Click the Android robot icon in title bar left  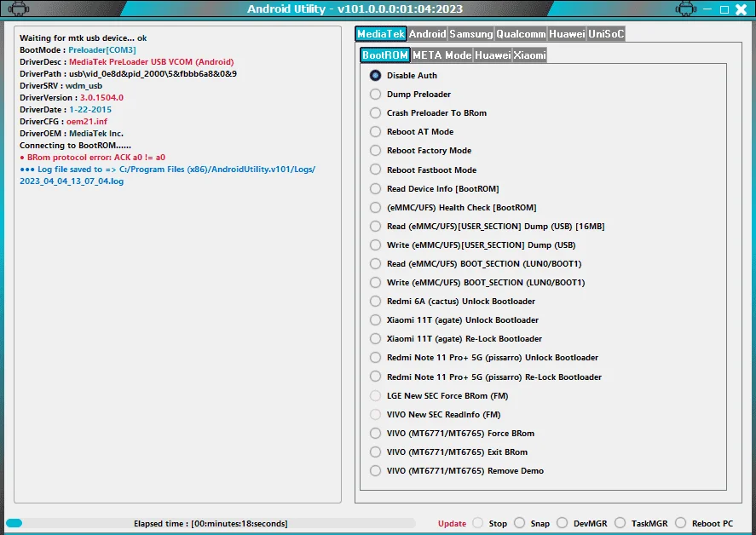[19, 9]
